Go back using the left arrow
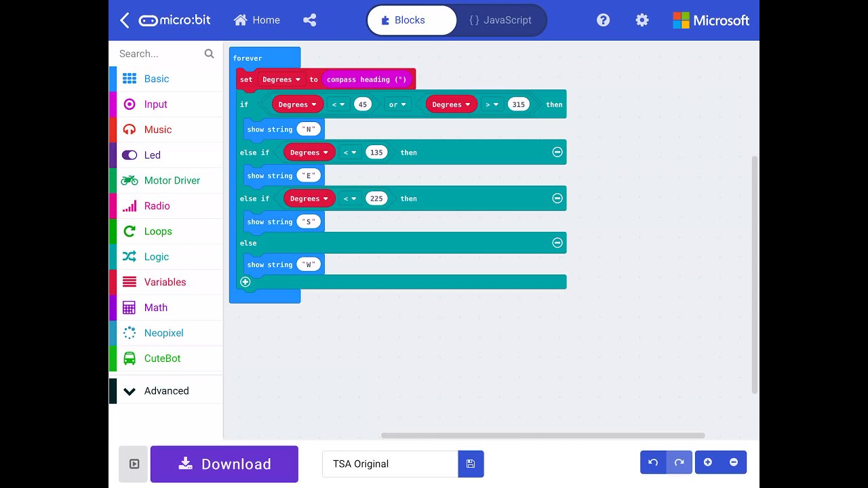 coord(125,20)
